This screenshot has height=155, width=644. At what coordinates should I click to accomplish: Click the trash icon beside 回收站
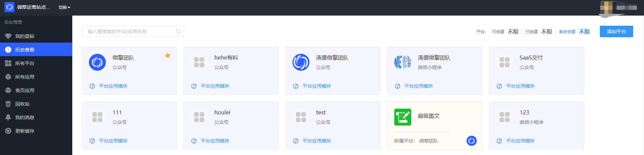click(x=8, y=104)
